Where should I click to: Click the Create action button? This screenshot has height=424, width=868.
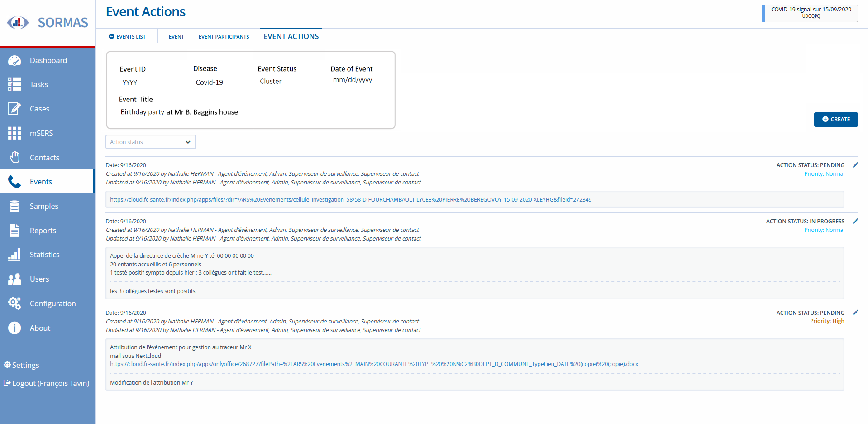coord(835,120)
